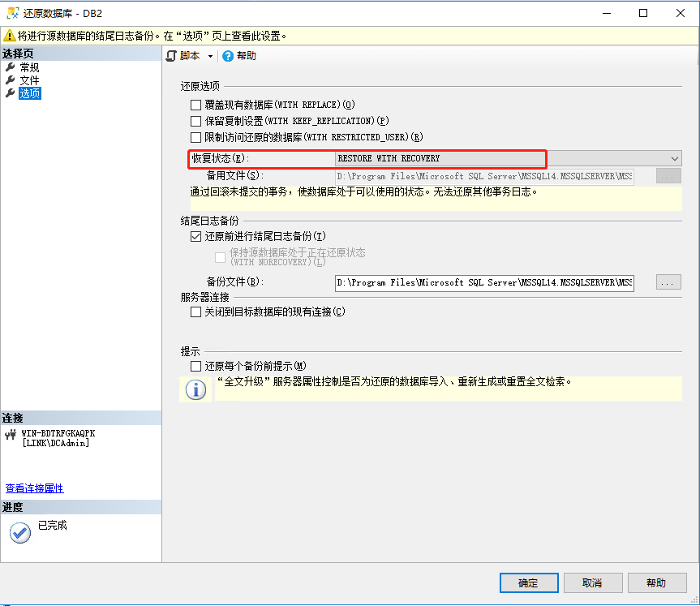Click the 通过回滚未提交的事务 description text
The height and width of the screenshot is (606, 700).
pyautogui.click(x=364, y=192)
